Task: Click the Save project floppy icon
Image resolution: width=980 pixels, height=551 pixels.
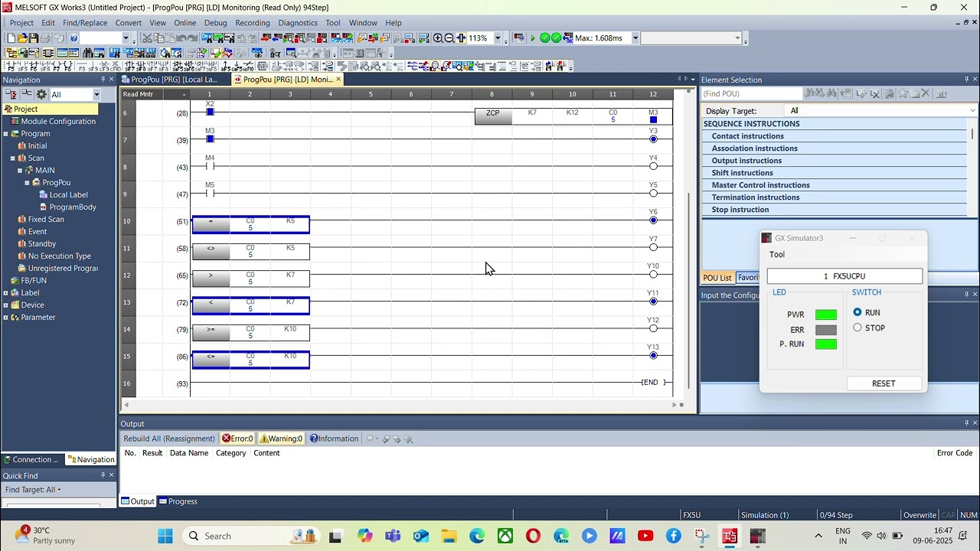Action: tap(34, 38)
